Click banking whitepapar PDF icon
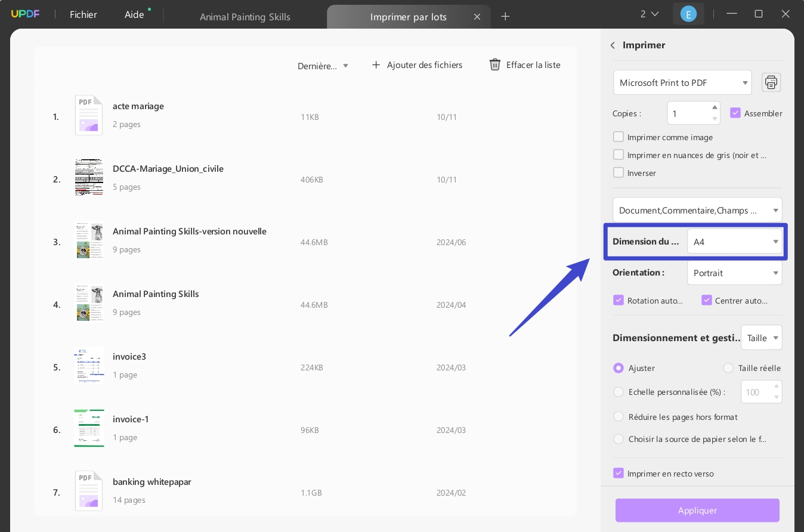 point(89,491)
